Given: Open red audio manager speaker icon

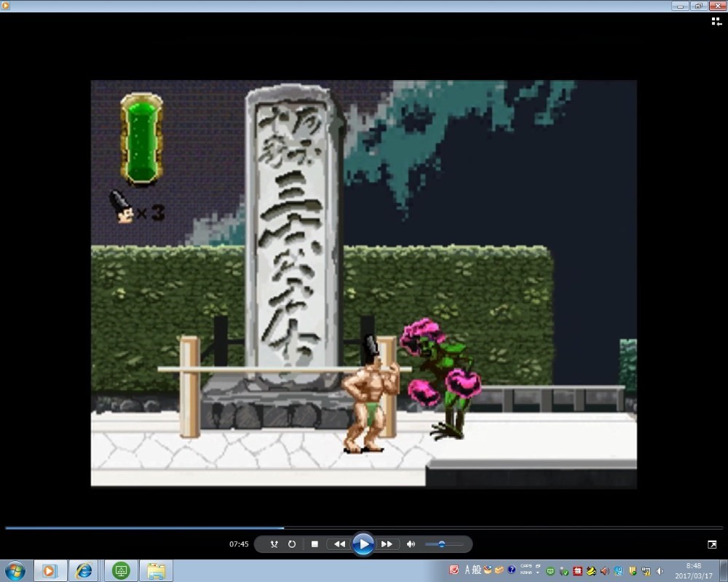Looking at the screenshot, I should click(604, 571).
